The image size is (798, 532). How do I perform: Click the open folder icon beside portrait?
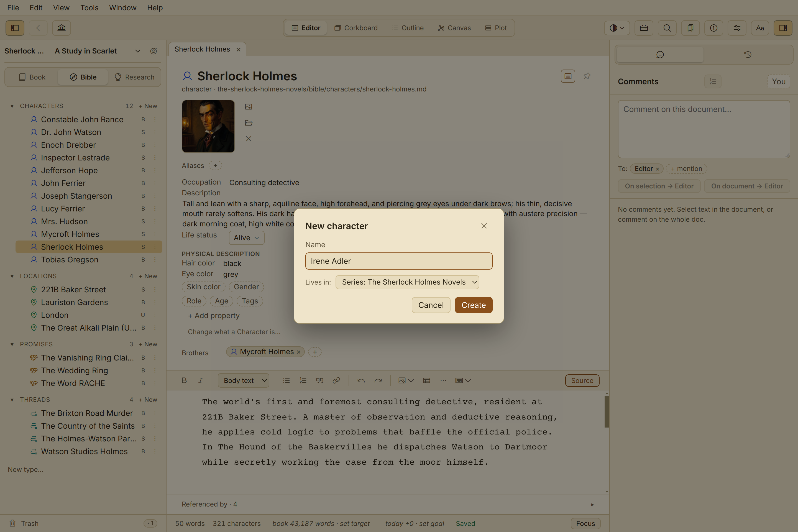point(249,123)
